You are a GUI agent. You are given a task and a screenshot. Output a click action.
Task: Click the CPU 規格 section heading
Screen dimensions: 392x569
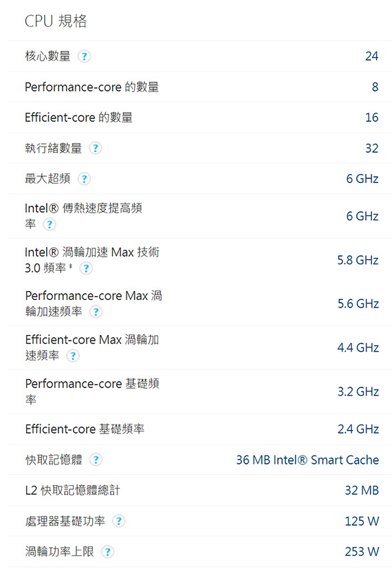click(x=56, y=21)
